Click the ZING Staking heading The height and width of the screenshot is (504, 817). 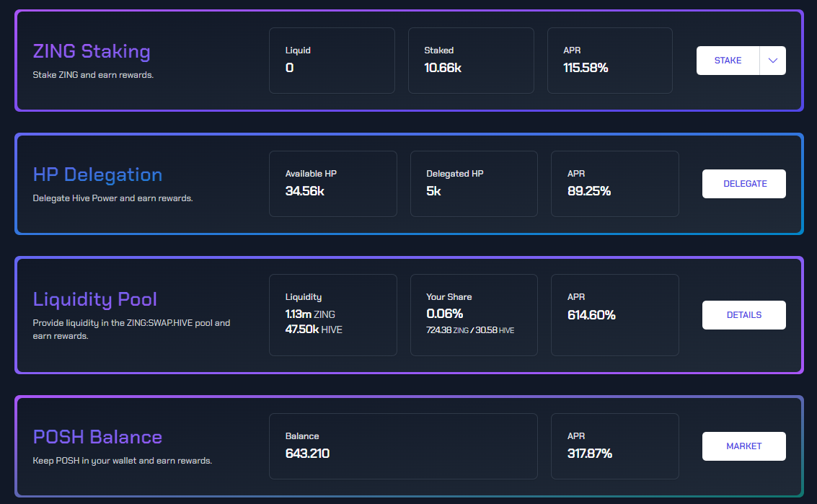pos(92,51)
